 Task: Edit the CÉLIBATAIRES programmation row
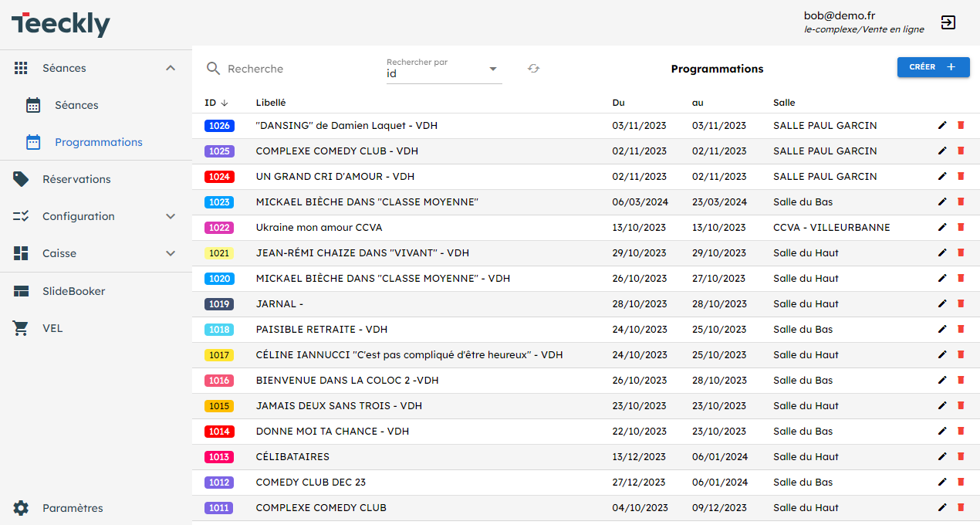941,456
